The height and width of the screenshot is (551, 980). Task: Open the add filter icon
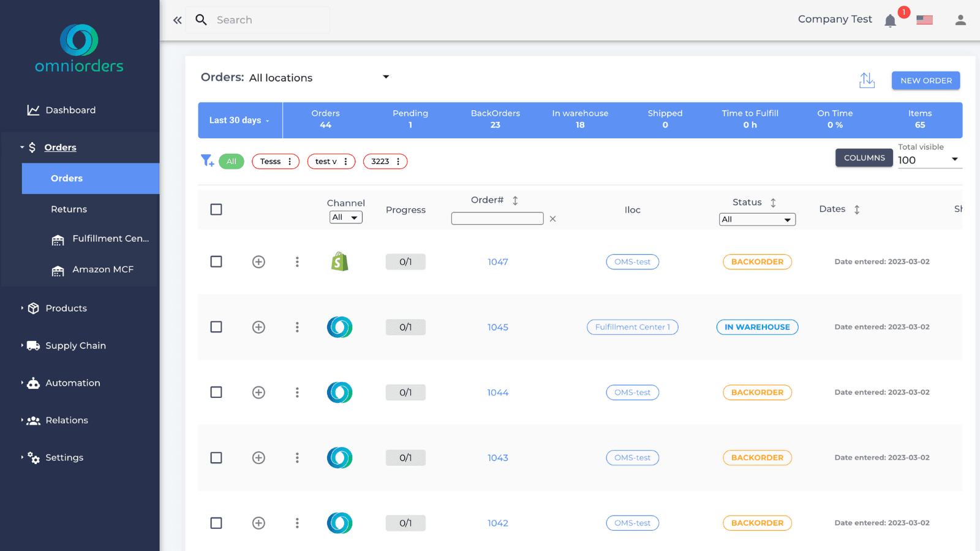pyautogui.click(x=207, y=161)
